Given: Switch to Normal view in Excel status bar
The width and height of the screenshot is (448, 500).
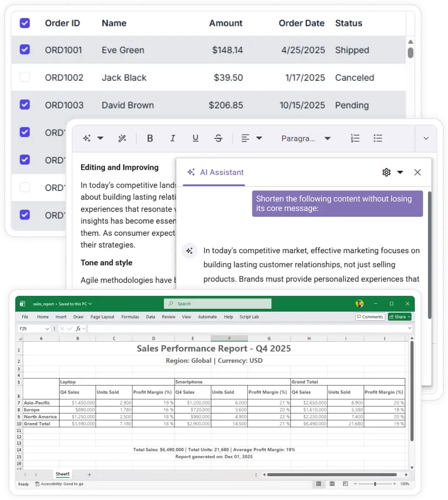Looking at the screenshot, I should pyautogui.click(x=318, y=484).
